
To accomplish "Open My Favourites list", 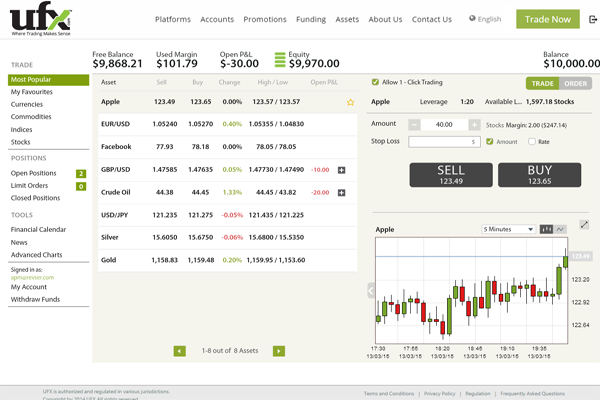I will pos(32,92).
